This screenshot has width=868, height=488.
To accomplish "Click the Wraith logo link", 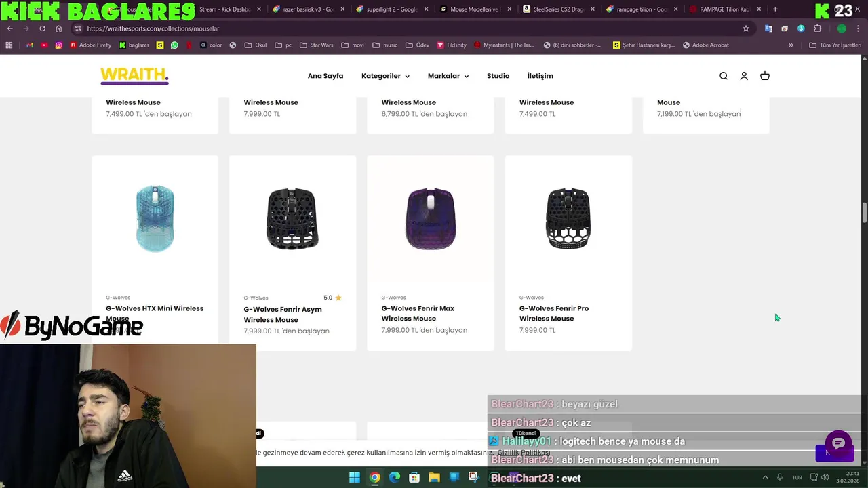I will pos(134,76).
